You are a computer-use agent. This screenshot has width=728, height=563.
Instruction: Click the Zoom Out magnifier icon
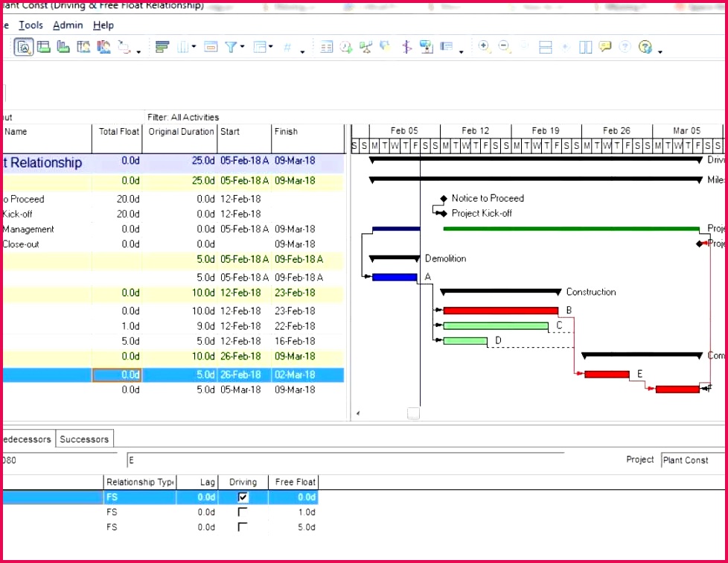pyautogui.click(x=504, y=47)
